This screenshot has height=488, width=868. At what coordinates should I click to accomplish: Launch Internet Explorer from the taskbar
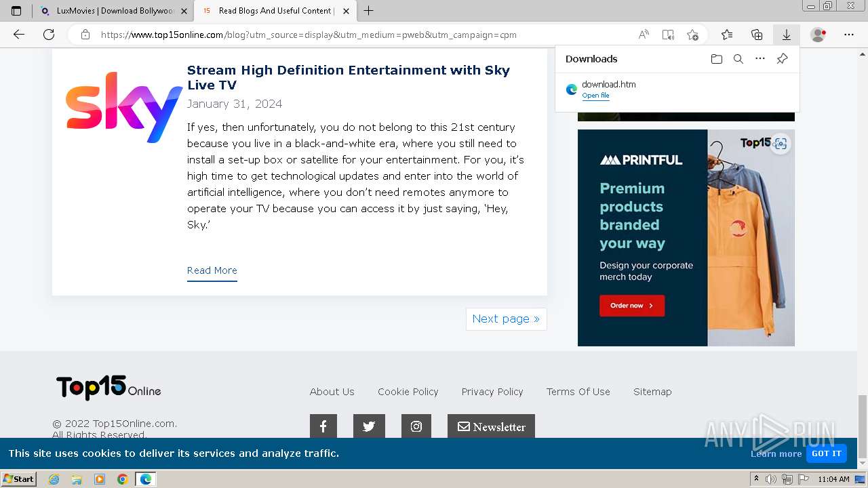[x=54, y=479]
